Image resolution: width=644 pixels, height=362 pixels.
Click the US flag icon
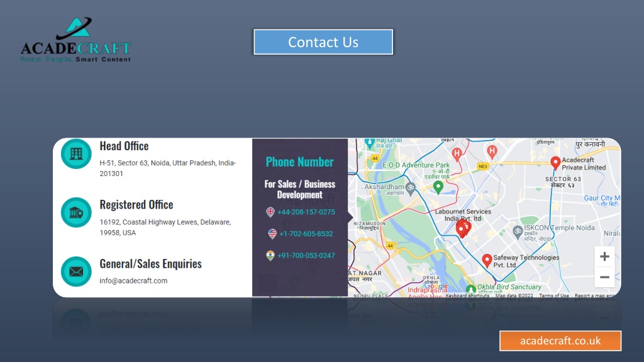pyautogui.click(x=272, y=234)
